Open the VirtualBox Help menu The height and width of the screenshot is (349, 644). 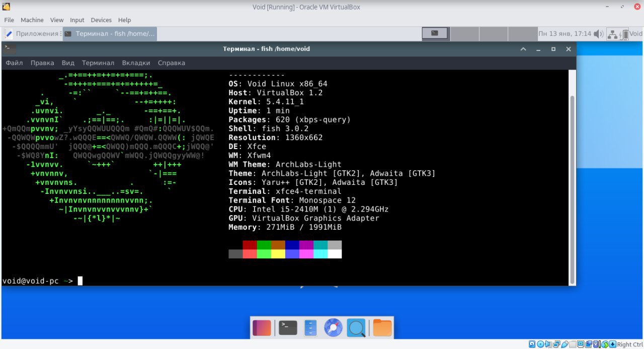point(124,20)
